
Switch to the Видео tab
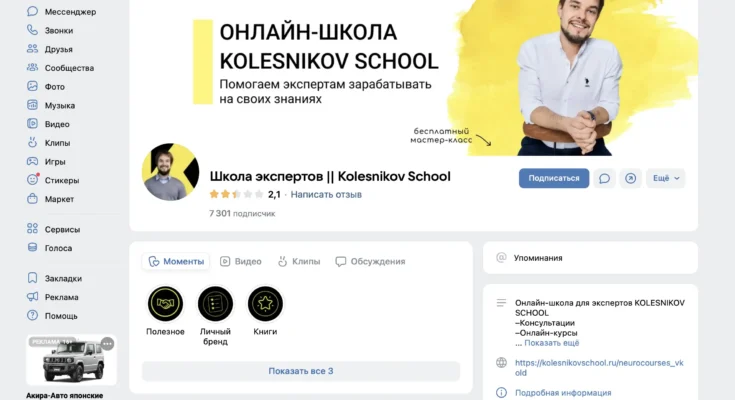241,261
